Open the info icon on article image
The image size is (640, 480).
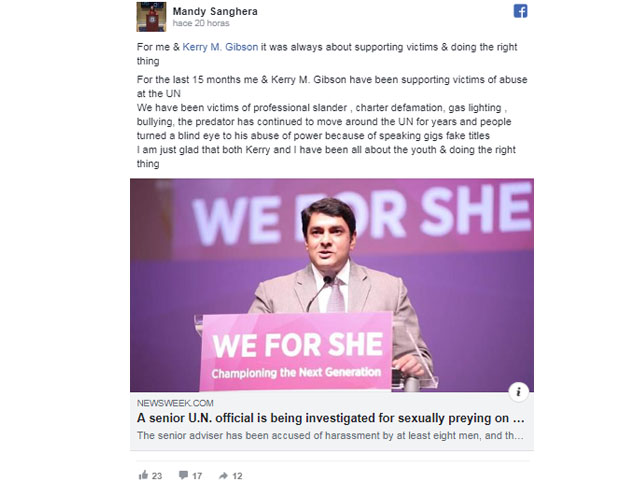(x=518, y=392)
